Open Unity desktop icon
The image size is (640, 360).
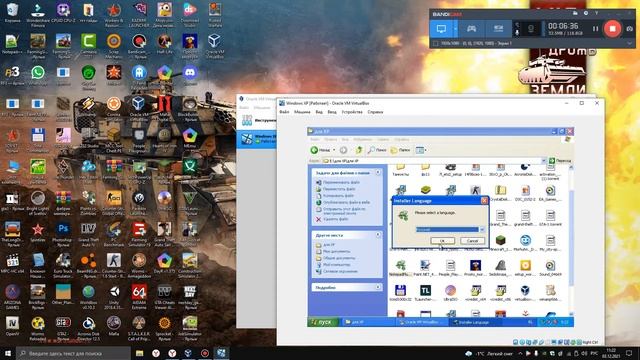pyautogui.click(x=114, y=296)
